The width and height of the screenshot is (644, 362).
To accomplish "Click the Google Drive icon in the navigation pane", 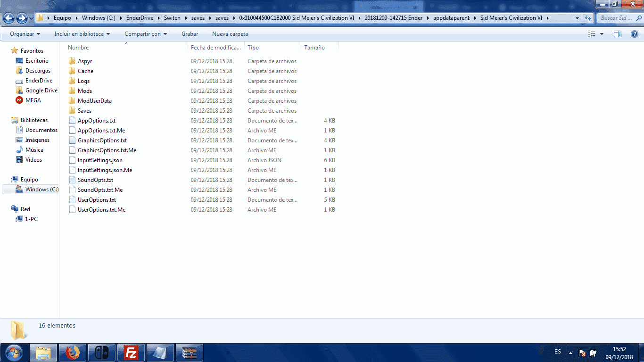I will click(x=19, y=90).
